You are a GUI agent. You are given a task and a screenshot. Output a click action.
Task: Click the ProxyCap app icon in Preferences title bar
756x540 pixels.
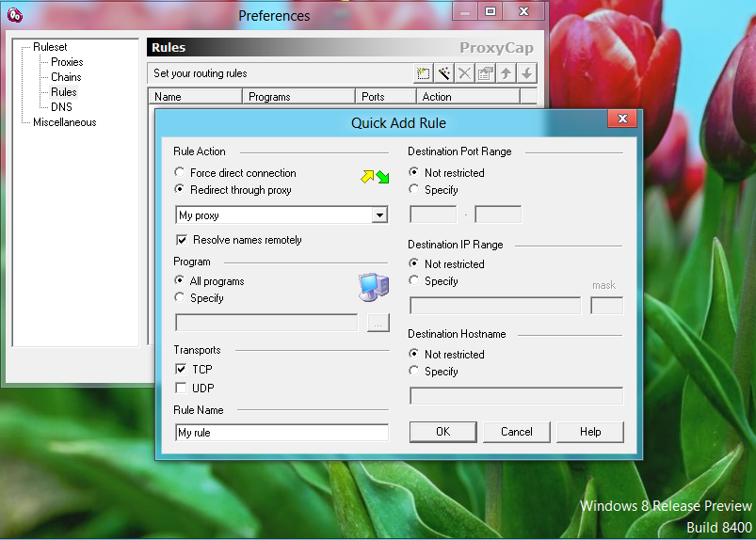[x=15, y=15]
